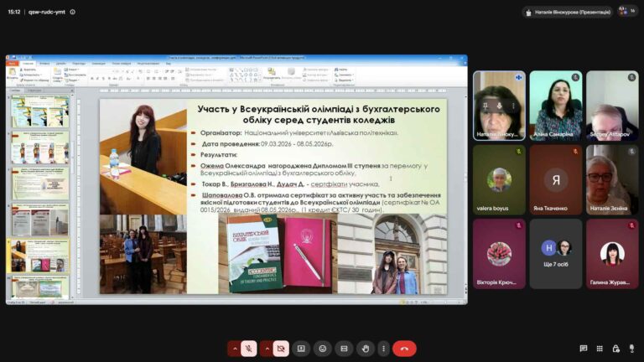Select the second visible slide thumbnail
Screen dimensions: 644x362
(x=40, y=147)
